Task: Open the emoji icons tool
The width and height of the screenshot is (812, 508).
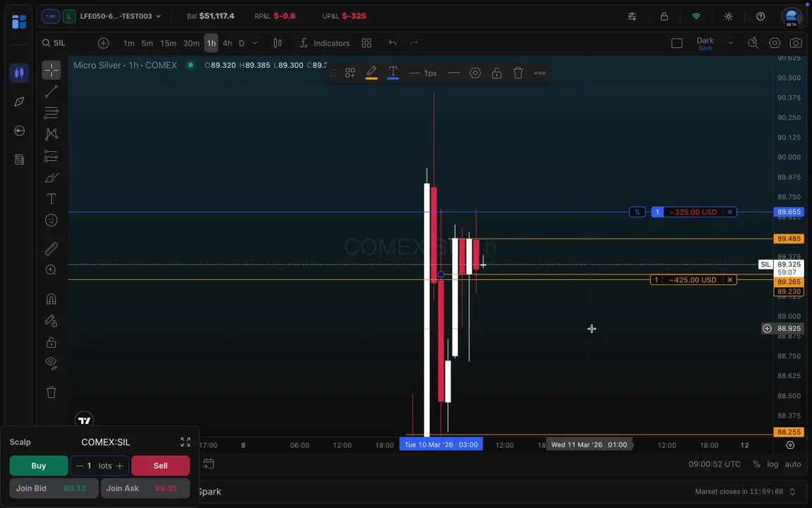Action: [51, 220]
